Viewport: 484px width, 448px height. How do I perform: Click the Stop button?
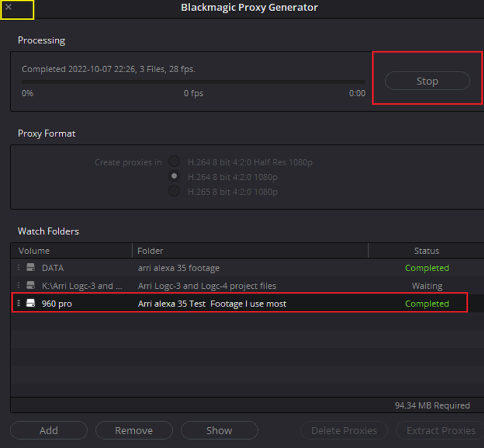(427, 81)
